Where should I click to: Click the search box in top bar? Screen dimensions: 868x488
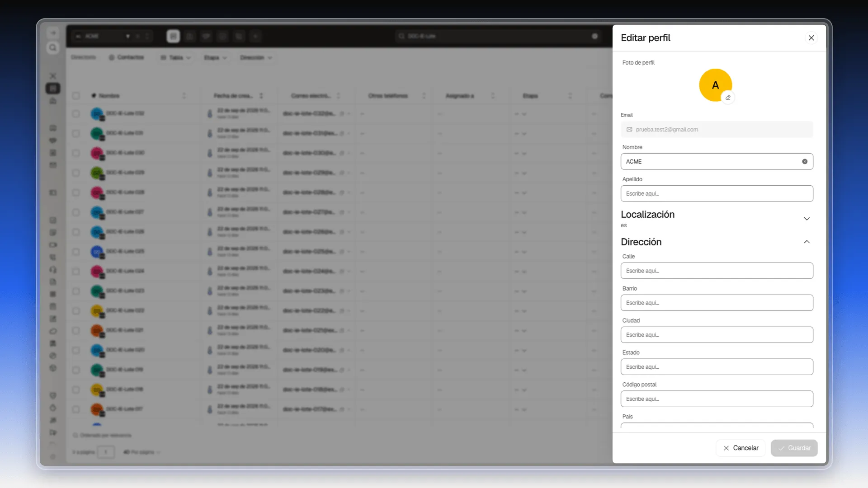[x=497, y=36]
